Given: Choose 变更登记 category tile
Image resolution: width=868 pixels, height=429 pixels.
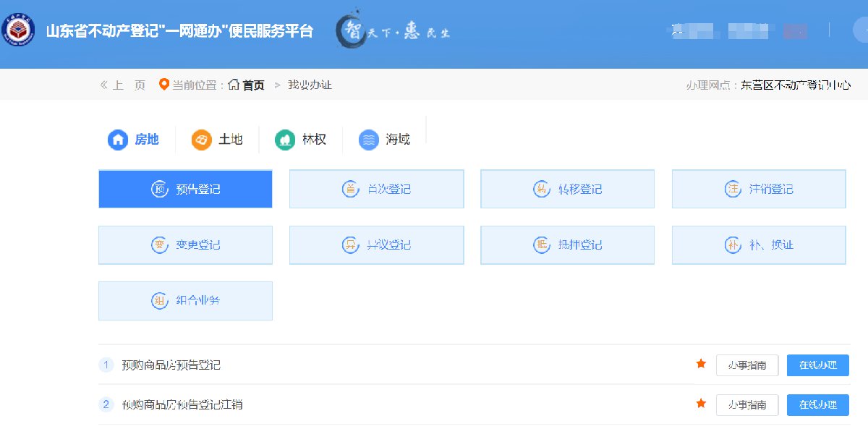Looking at the screenshot, I should pos(185,245).
